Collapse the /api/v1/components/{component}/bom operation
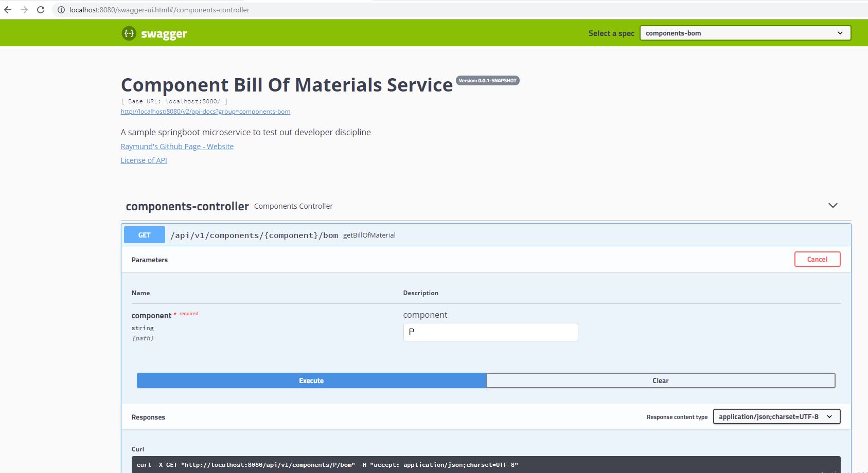The width and height of the screenshot is (868, 473). (486, 235)
